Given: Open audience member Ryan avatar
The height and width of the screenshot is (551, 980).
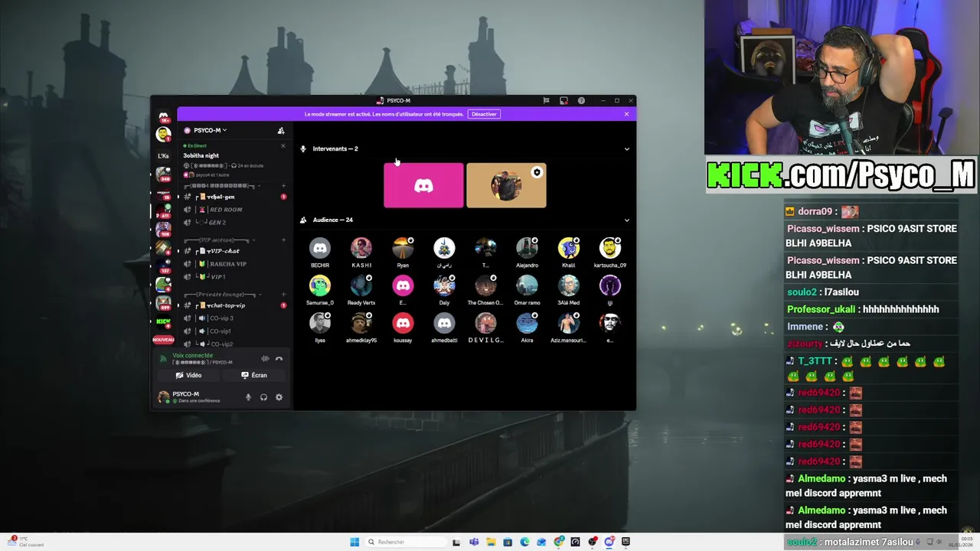Looking at the screenshot, I should tap(403, 248).
